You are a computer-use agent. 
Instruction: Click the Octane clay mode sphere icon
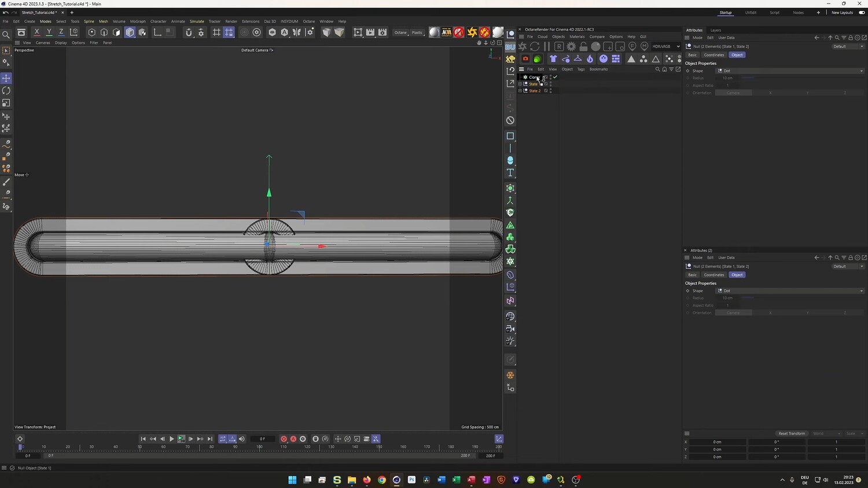coord(595,46)
